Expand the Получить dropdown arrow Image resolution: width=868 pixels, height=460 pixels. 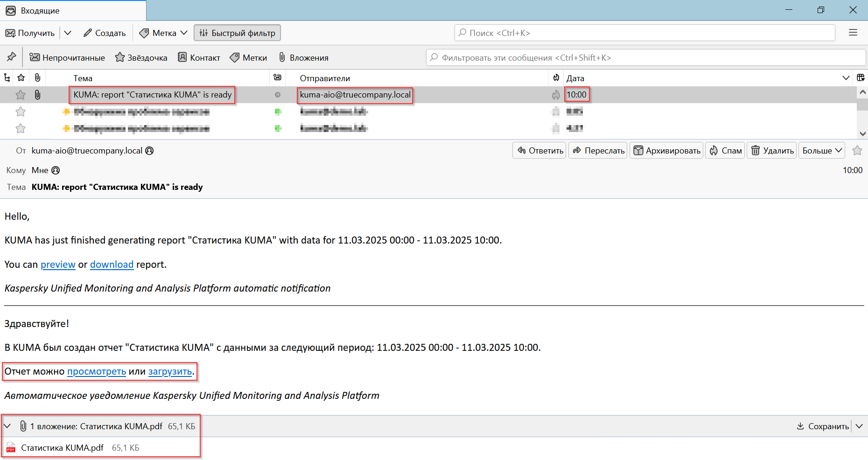pos(68,33)
